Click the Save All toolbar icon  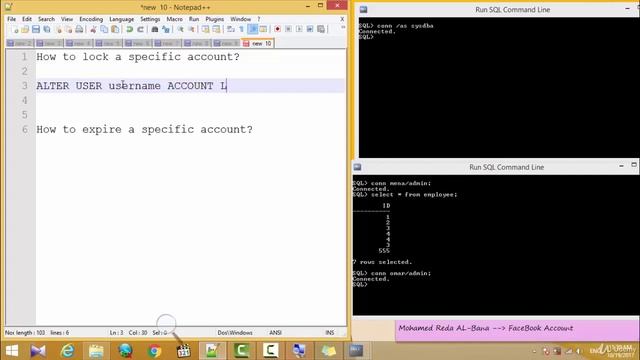tap(47, 29)
